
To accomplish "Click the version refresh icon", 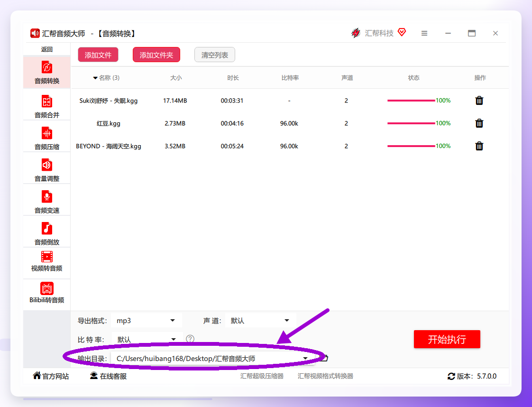I will click(x=451, y=376).
